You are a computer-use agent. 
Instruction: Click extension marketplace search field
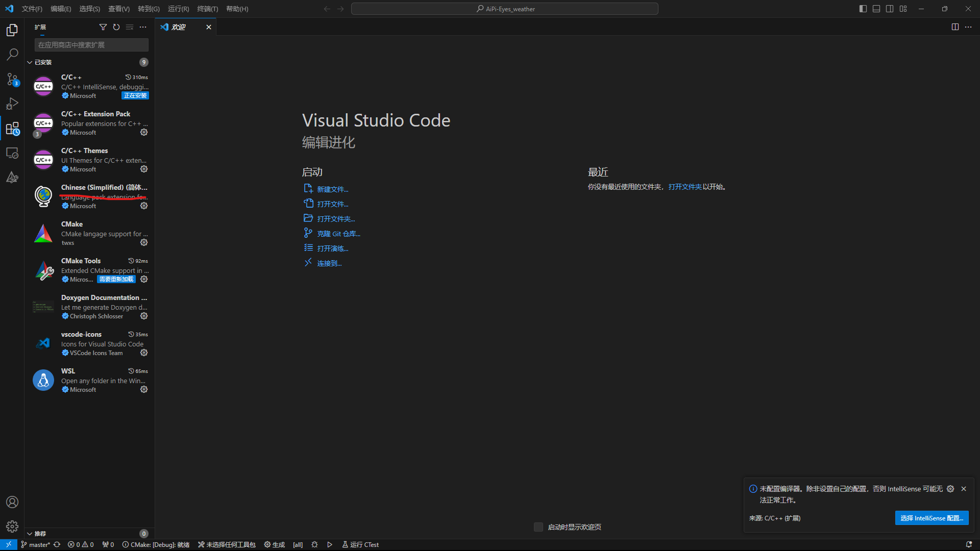tap(91, 45)
